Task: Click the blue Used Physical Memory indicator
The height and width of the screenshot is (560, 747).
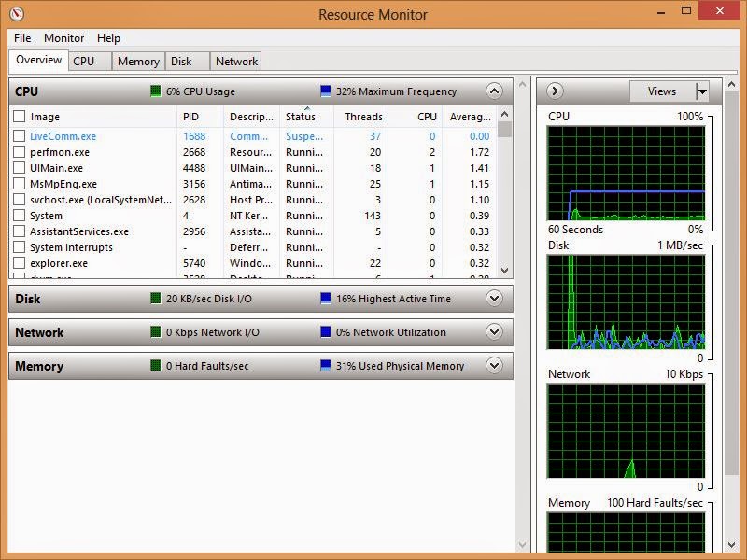Action: point(324,366)
